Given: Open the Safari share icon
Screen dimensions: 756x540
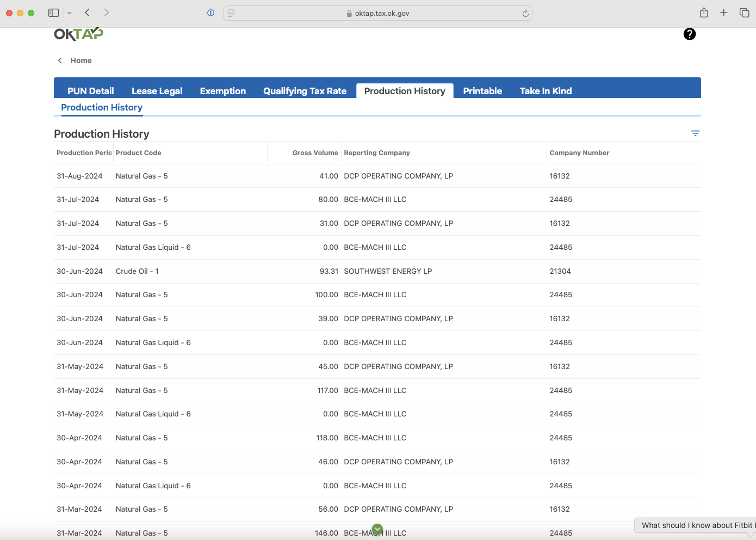Looking at the screenshot, I should (704, 13).
